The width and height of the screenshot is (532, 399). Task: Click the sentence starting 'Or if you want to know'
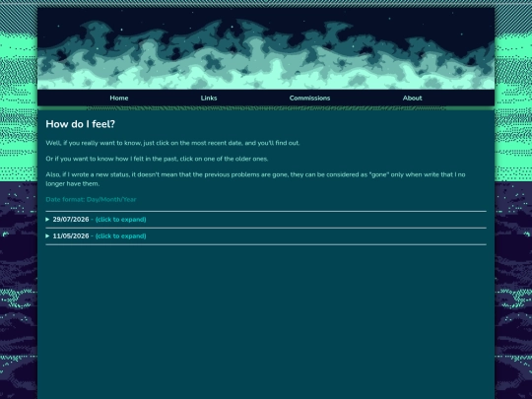pos(157,159)
